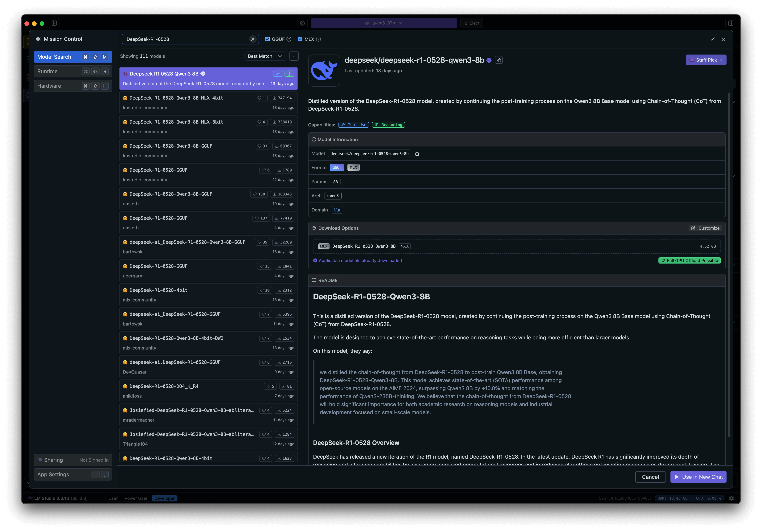This screenshot has width=762, height=532.
Task: Toggle sort direction arrow next to Best Match
Action: [x=294, y=56]
